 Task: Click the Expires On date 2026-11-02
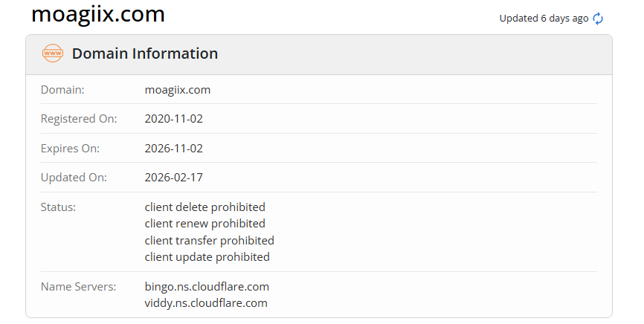tap(173, 149)
